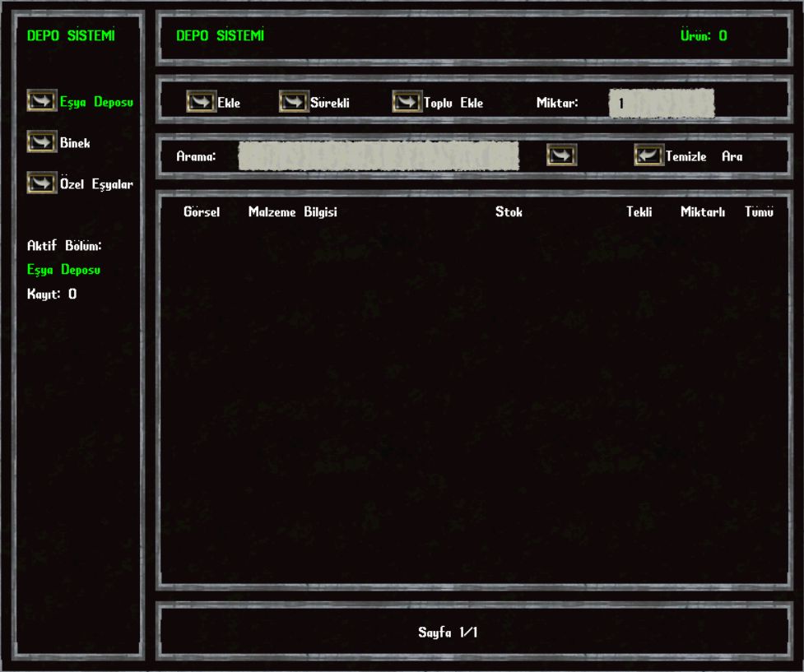Click into the Arama search box
Viewport: 804px width, 672px height.
pos(379,155)
